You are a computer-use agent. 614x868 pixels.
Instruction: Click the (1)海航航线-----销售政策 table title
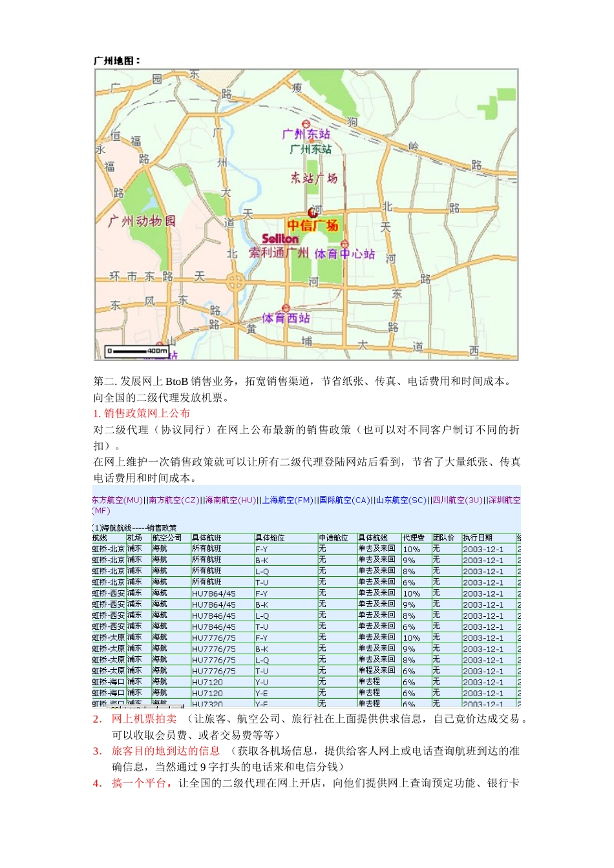tap(134, 528)
